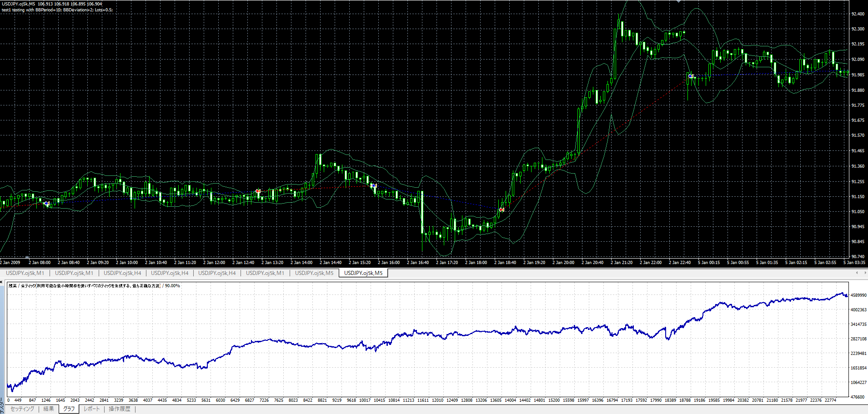Switch to the active USDJPY.oj5k,M5 chart tab
The image size is (868, 414).
coord(363,273)
